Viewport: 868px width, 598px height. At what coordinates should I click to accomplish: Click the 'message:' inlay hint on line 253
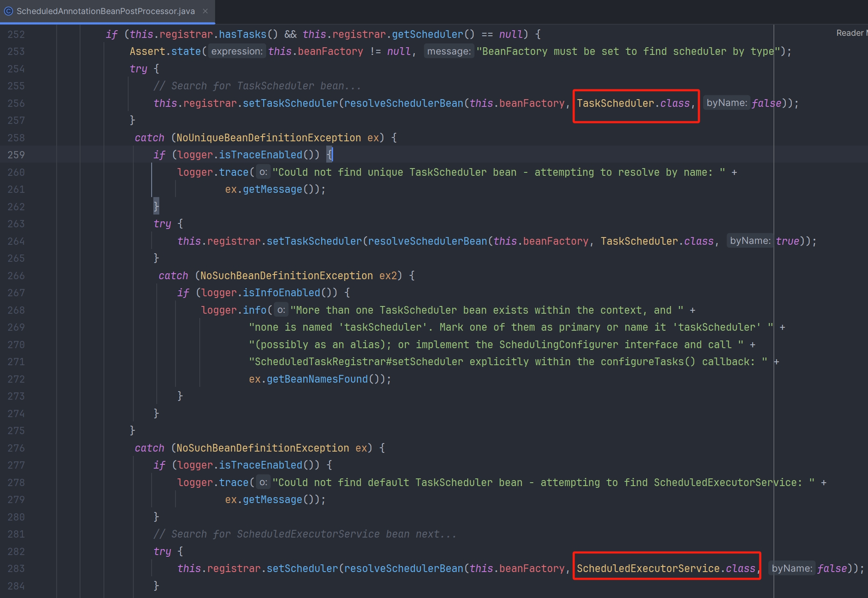click(448, 52)
